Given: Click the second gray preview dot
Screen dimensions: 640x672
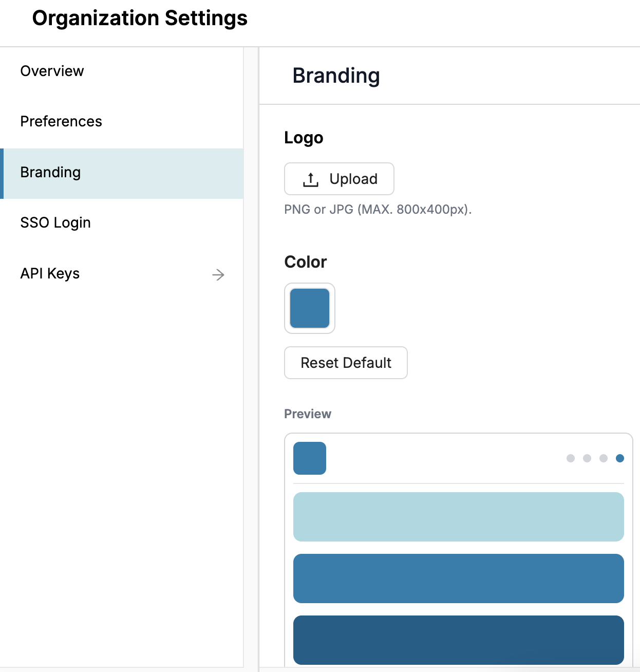Looking at the screenshot, I should point(587,458).
